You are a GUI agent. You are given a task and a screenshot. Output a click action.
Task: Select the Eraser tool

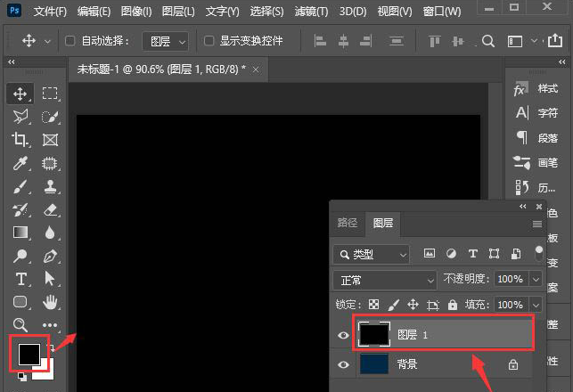50,209
